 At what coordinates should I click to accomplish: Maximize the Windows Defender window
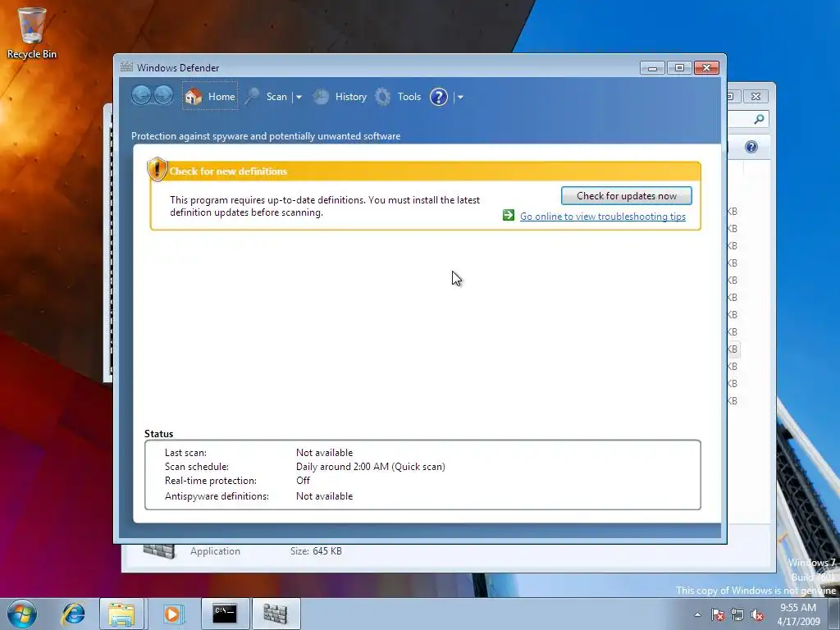(x=678, y=67)
